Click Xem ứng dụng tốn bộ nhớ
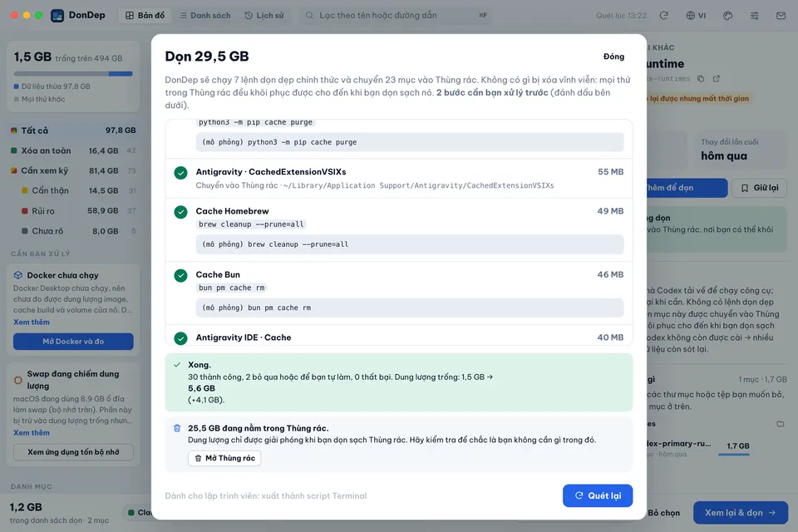 point(73,452)
